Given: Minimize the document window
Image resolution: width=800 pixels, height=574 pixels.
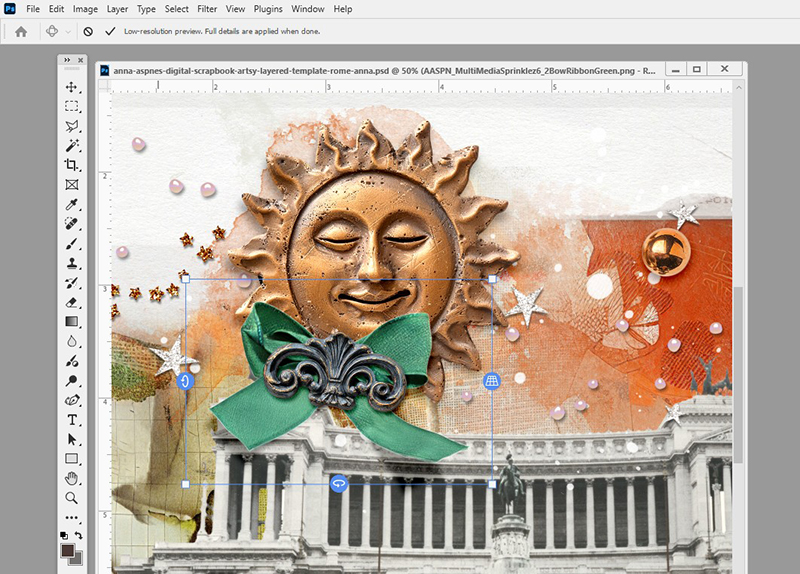Looking at the screenshot, I should [x=676, y=70].
